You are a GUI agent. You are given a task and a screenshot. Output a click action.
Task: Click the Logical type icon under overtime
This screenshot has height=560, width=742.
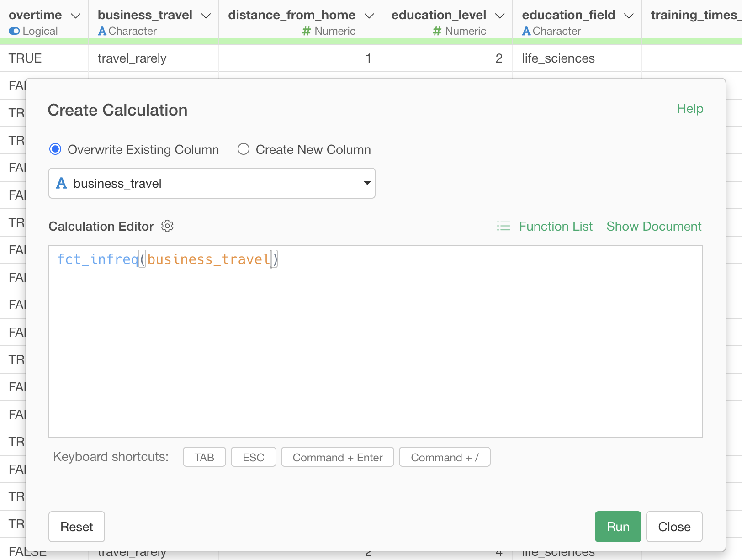tap(14, 31)
